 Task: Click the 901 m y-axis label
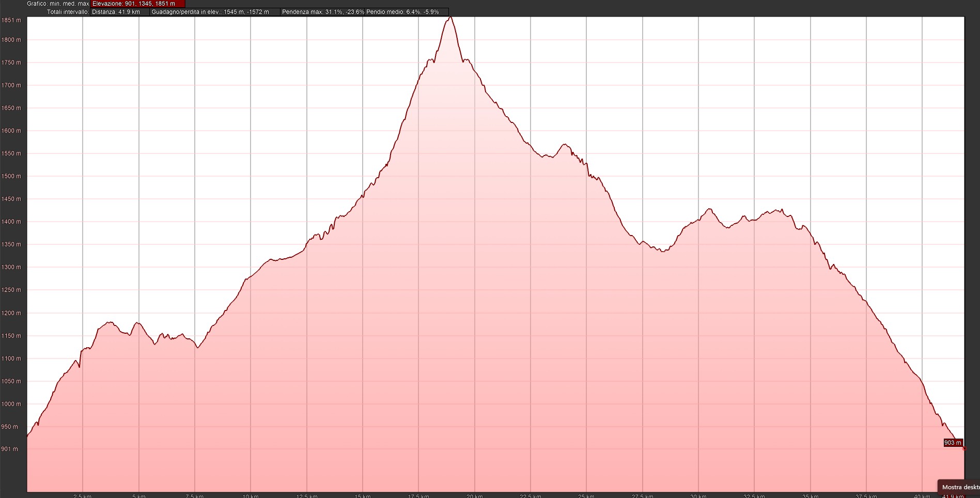[10, 449]
